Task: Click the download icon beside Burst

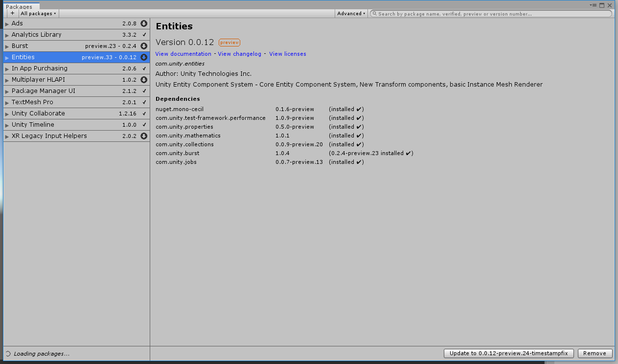Action: tap(143, 45)
